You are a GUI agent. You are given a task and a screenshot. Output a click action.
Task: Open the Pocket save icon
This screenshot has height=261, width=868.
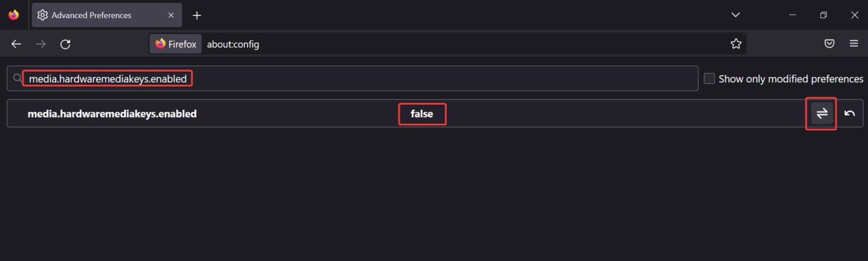pos(829,43)
